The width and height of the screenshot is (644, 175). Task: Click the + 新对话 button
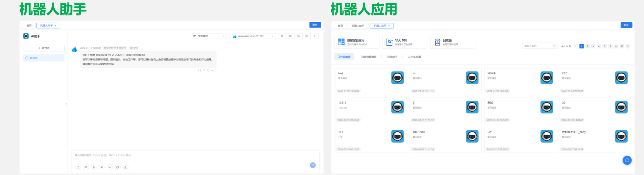click(x=44, y=48)
